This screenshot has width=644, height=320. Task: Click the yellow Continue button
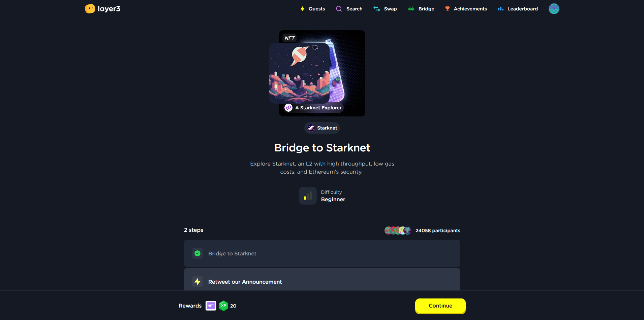tap(440, 306)
